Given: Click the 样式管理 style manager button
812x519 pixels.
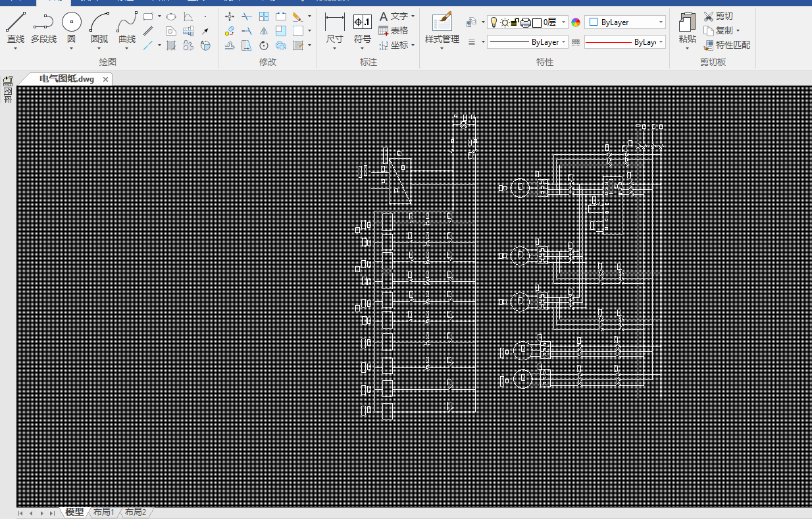Looking at the screenshot, I should (x=442, y=28).
